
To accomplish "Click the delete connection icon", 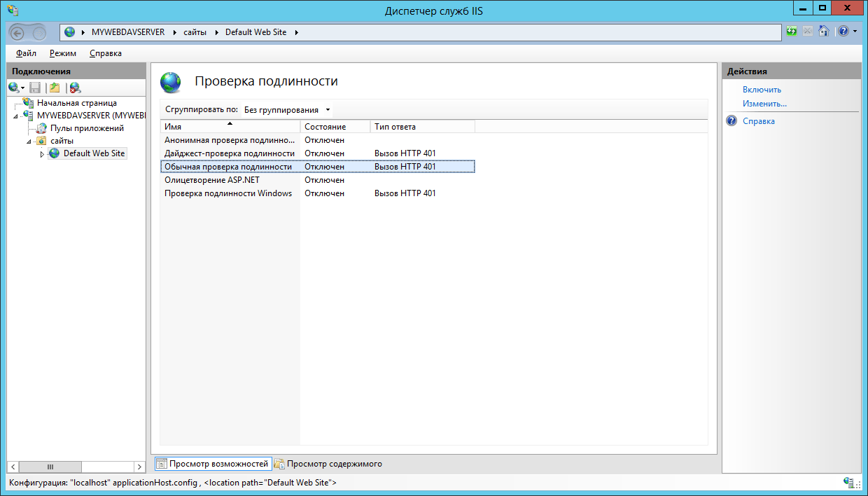I will [x=75, y=88].
